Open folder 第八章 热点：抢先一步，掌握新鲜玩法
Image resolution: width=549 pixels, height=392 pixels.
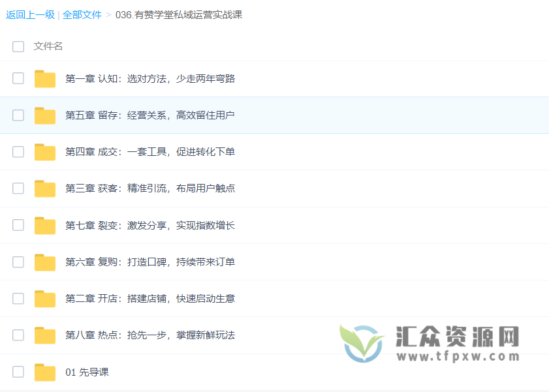(150, 335)
